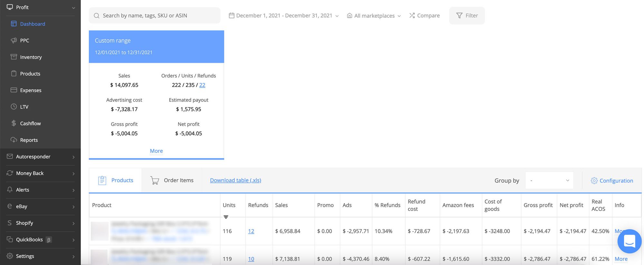
Task: Click the Products clipboard icon in sidebar
Action: (x=14, y=74)
